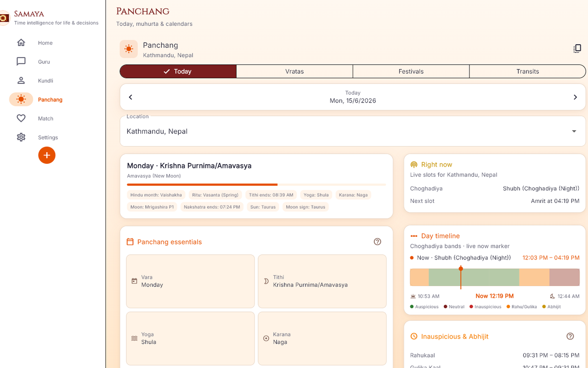Open help icon in Panchang essentials

click(378, 241)
